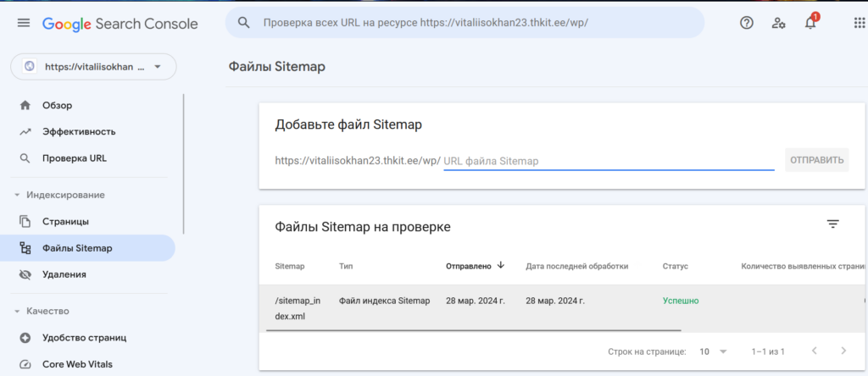Click the globe icon in property selector
868x376 pixels.
(29, 66)
